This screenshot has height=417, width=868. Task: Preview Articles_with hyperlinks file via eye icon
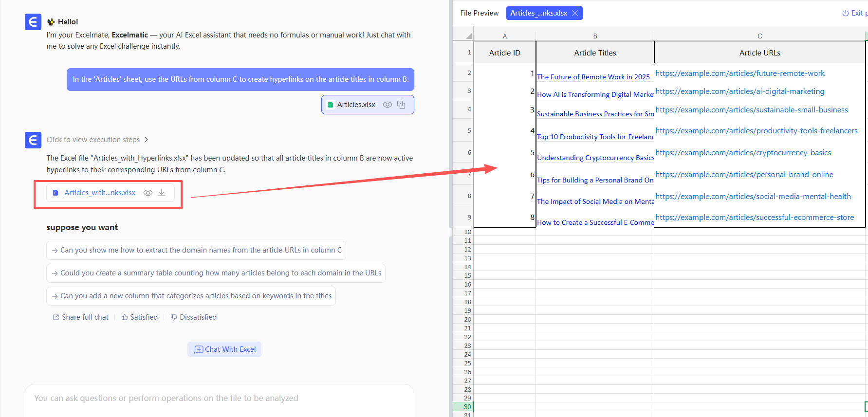(x=148, y=193)
